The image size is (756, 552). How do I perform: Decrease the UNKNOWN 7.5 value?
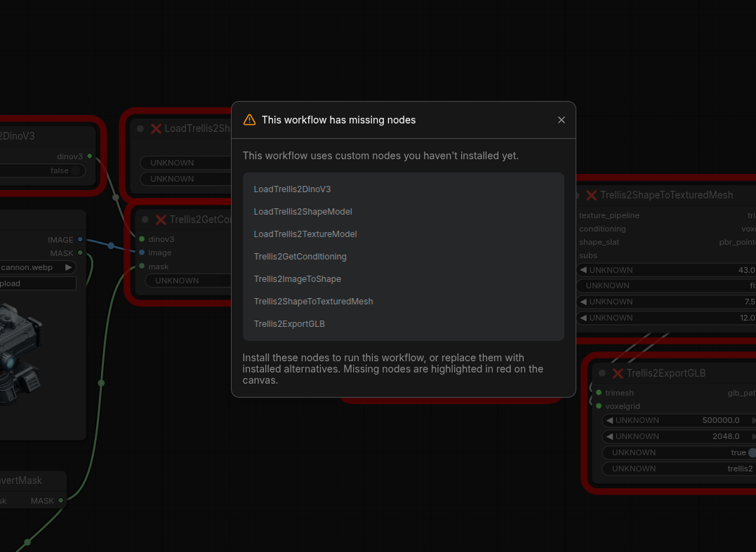[x=583, y=302]
